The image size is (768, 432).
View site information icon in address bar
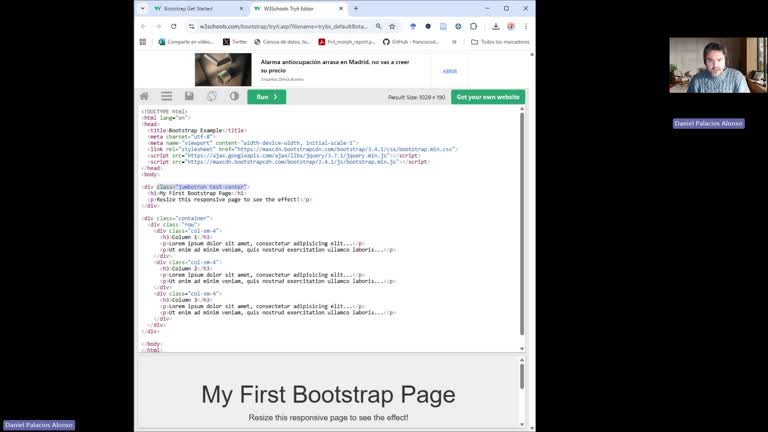click(192, 26)
